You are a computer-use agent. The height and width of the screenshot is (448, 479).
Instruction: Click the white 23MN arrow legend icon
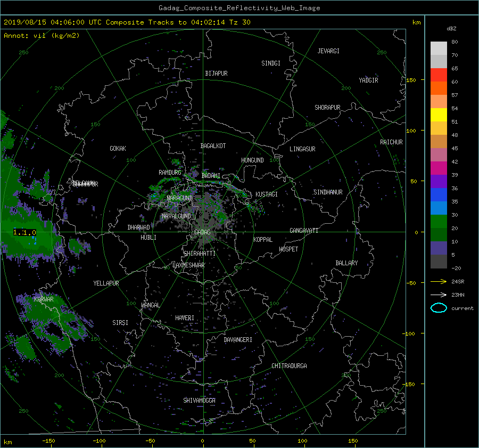point(439,295)
